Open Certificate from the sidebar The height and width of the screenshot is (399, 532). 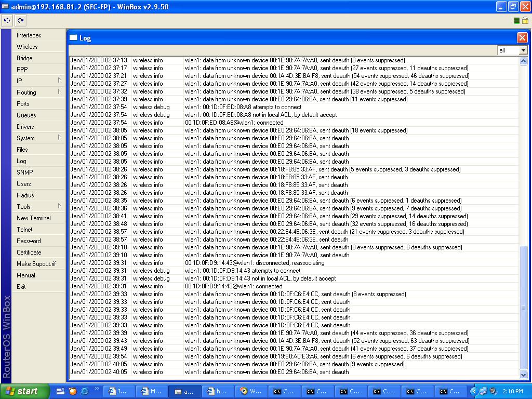pos(38,252)
